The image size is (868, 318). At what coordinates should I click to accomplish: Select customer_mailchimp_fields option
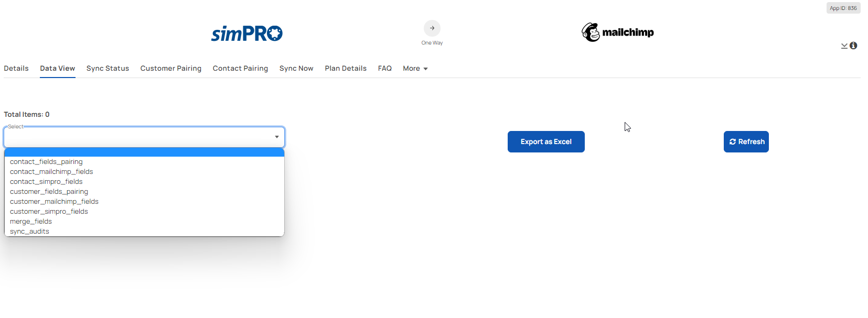(x=144, y=202)
